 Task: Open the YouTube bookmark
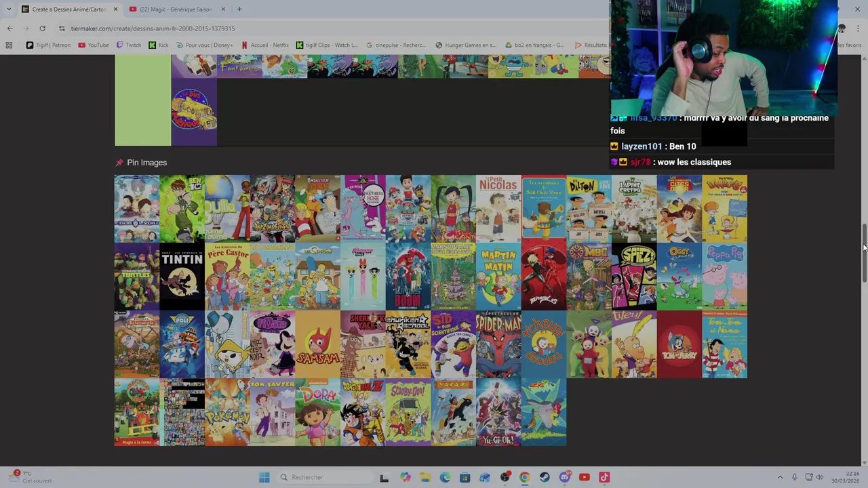click(94, 45)
